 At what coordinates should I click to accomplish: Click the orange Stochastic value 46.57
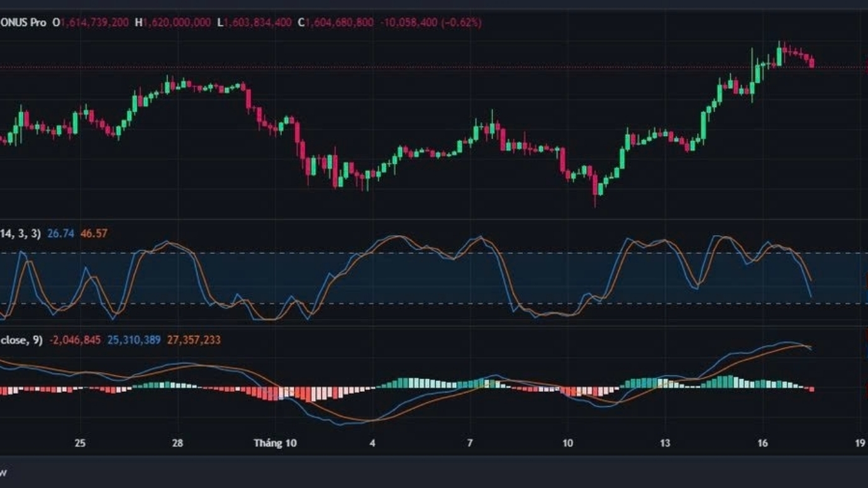(x=94, y=234)
